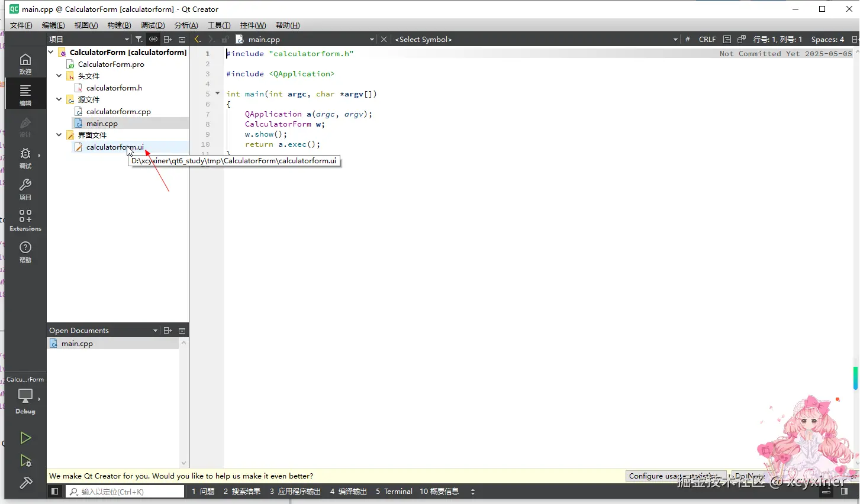Open the 控件(W) menu
This screenshot has width=860, height=504.
(x=253, y=25)
